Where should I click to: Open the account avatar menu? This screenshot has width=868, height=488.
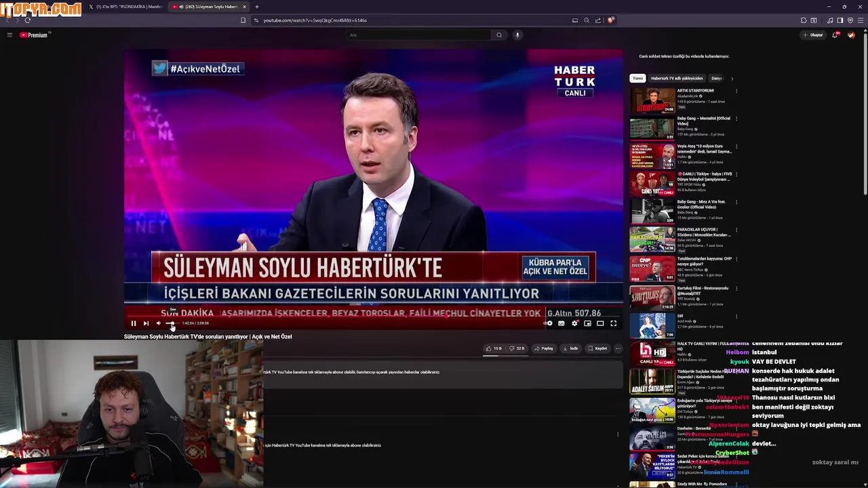click(851, 35)
